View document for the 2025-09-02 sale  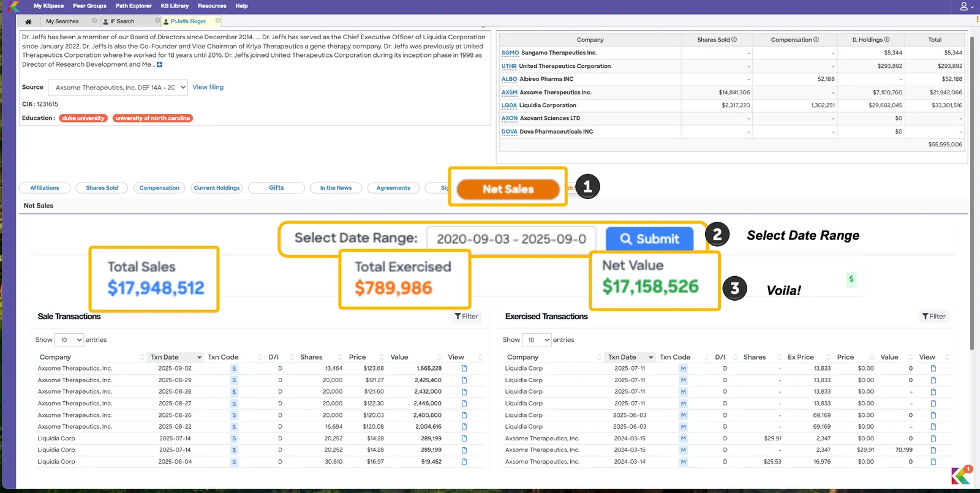[464, 369]
